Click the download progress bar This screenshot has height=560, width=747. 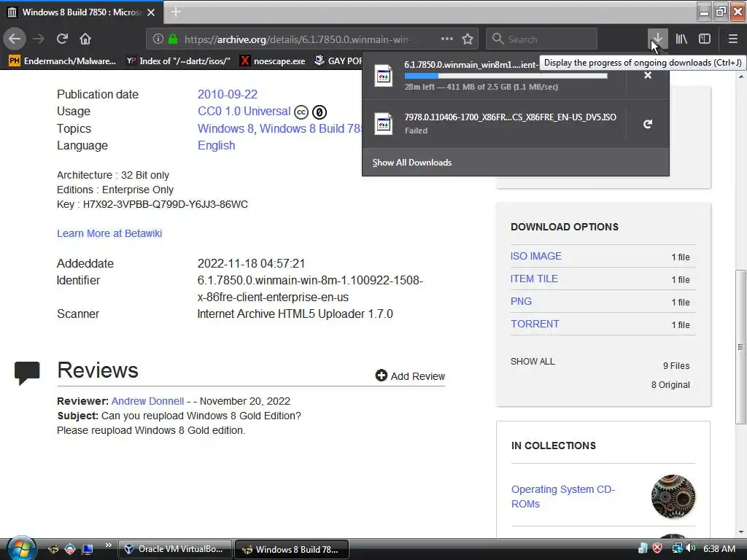pos(506,76)
